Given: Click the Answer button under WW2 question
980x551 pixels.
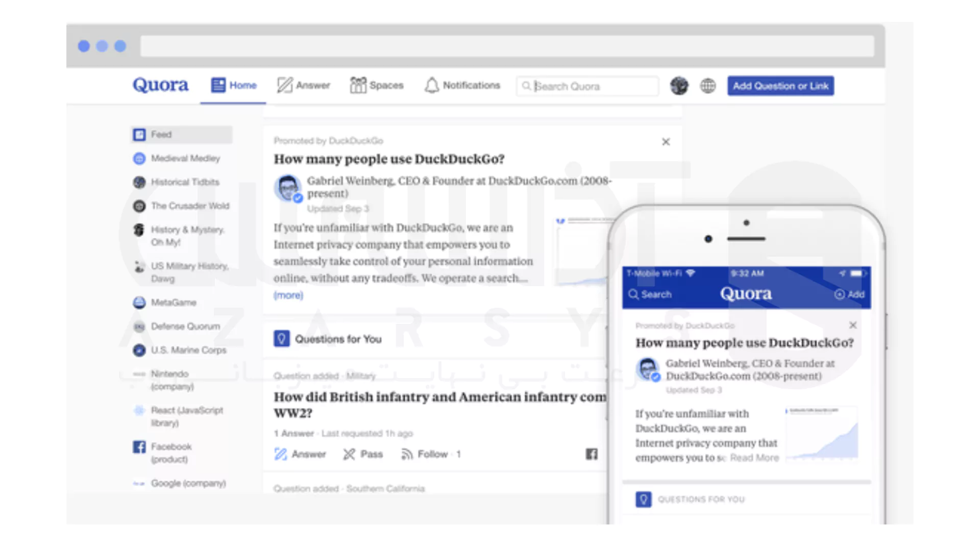Looking at the screenshot, I should [x=300, y=454].
